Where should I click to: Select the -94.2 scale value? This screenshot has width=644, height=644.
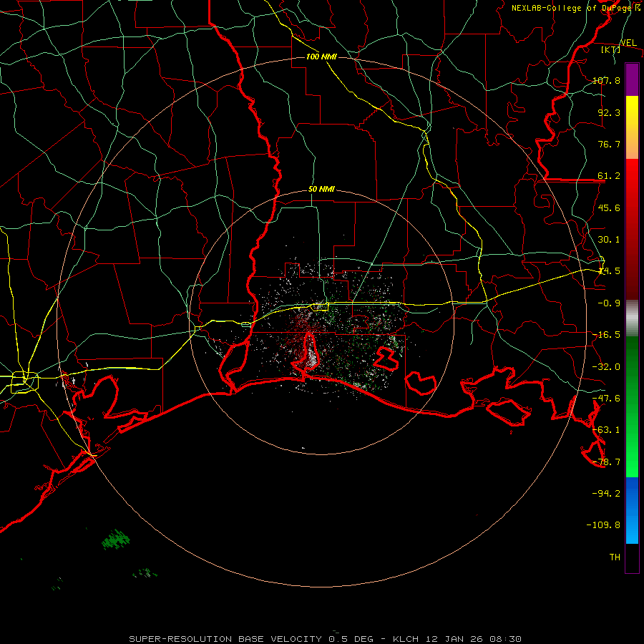pyautogui.click(x=606, y=493)
